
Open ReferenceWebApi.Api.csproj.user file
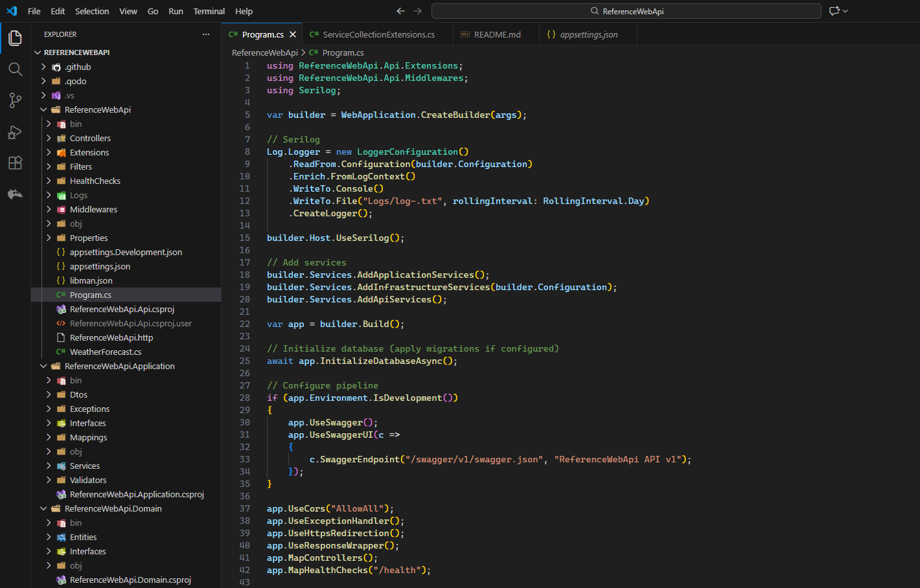point(126,323)
